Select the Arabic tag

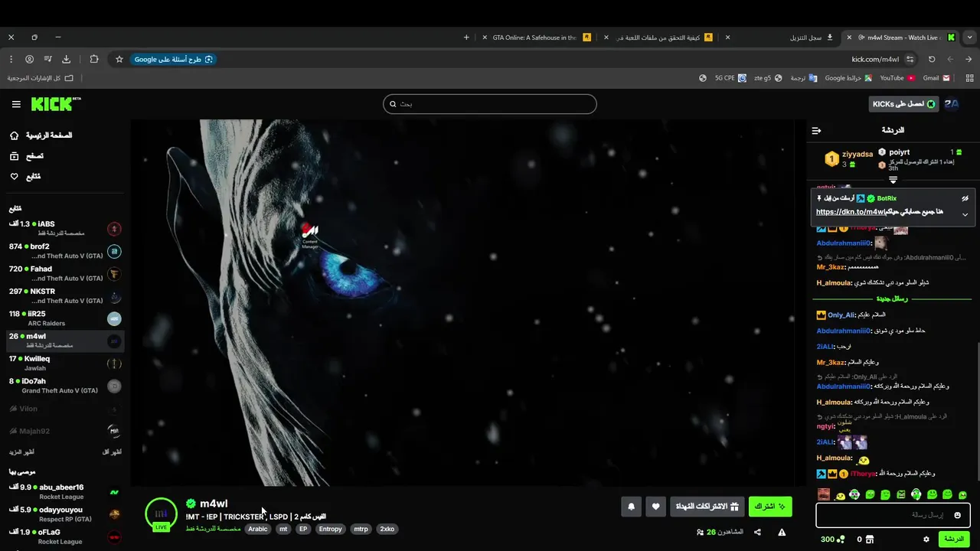[258, 529]
